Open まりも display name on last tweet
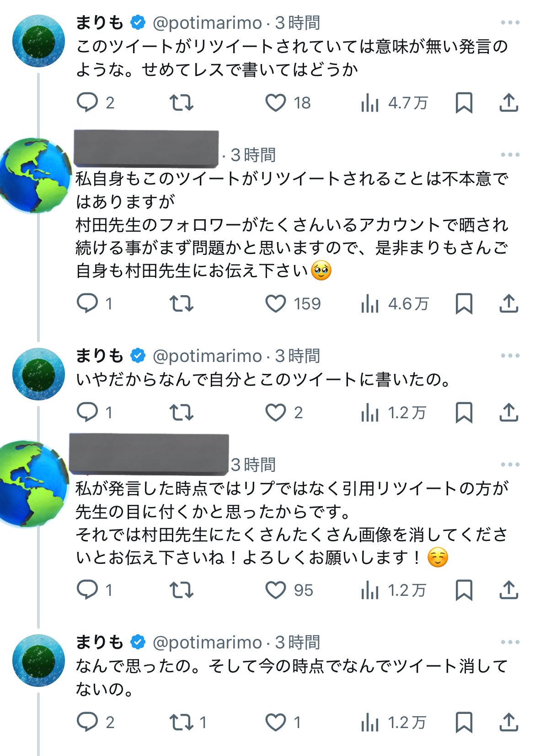The width and height of the screenshot is (535, 756). pyautogui.click(x=99, y=643)
